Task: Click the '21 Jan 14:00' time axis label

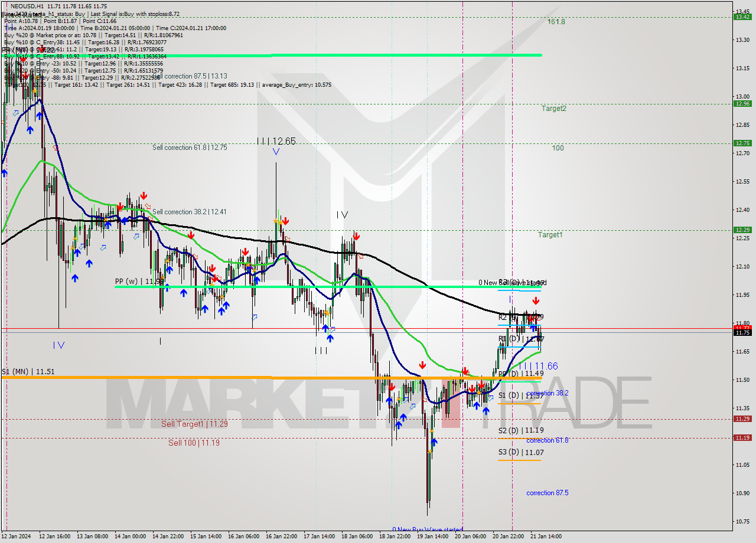Action: pyautogui.click(x=545, y=537)
